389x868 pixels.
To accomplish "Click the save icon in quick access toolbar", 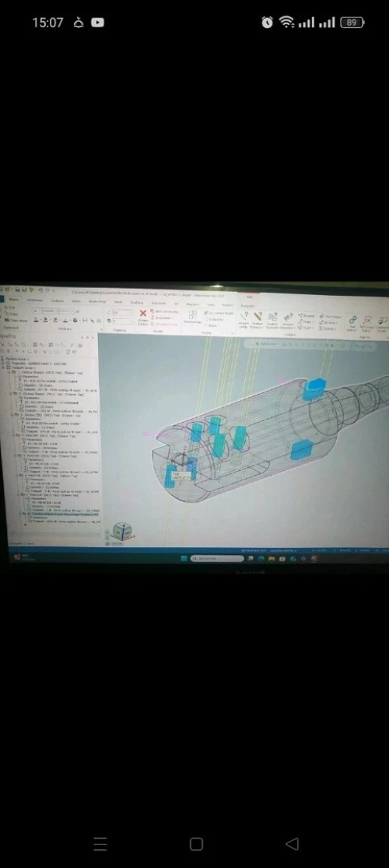I will point(18,290).
